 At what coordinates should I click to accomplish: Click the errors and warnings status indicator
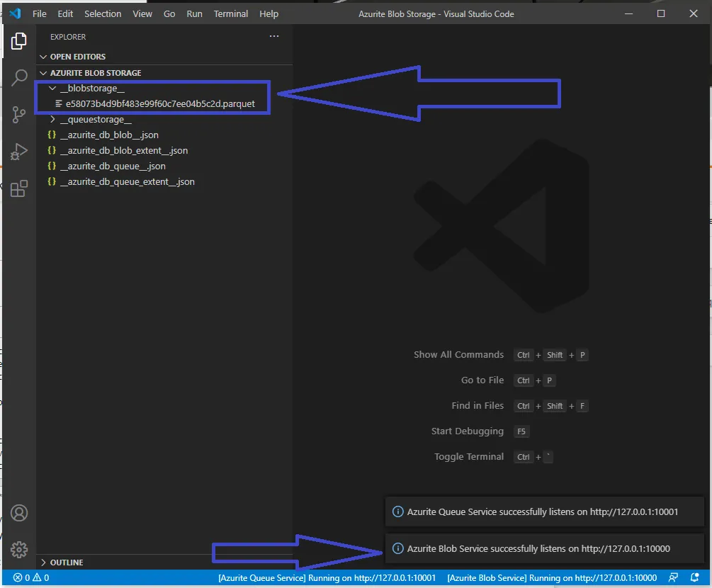tap(31, 577)
